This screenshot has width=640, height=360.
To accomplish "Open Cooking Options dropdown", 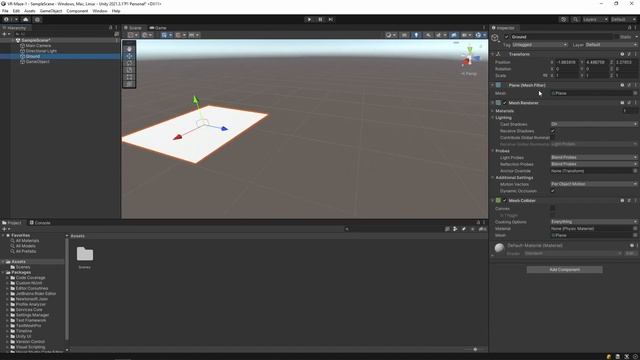I will click(593, 222).
